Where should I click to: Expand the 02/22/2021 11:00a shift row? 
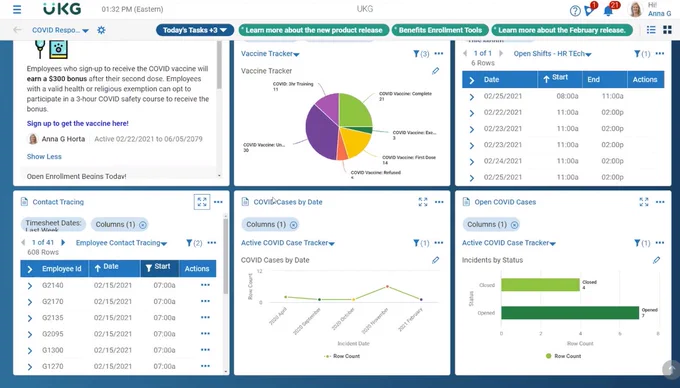point(472,113)
